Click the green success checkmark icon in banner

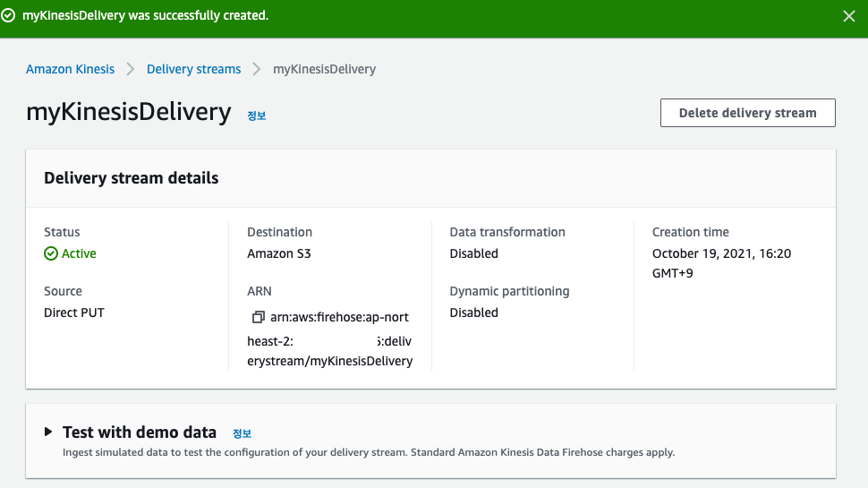pyautogui.click(x=8, y=15)
